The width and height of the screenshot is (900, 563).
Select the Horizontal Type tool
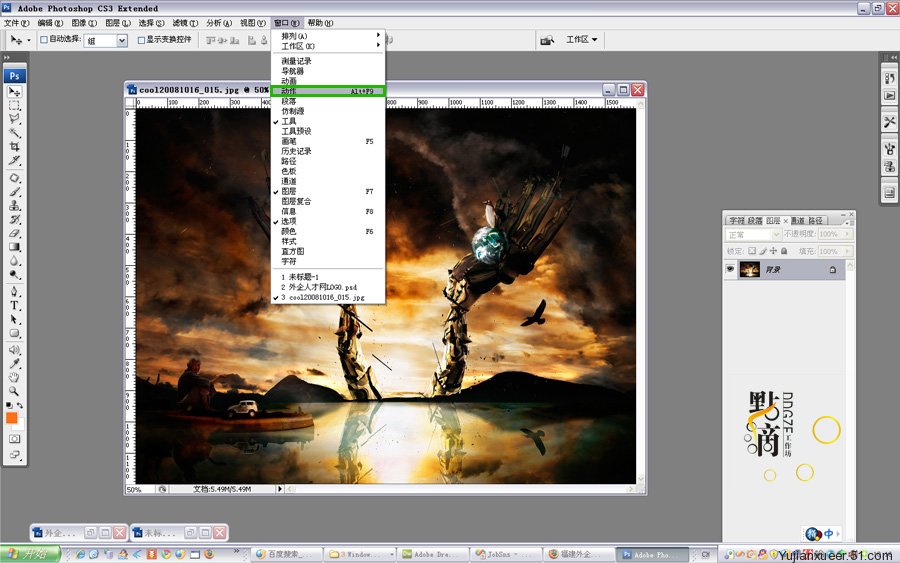click(14, 305)
